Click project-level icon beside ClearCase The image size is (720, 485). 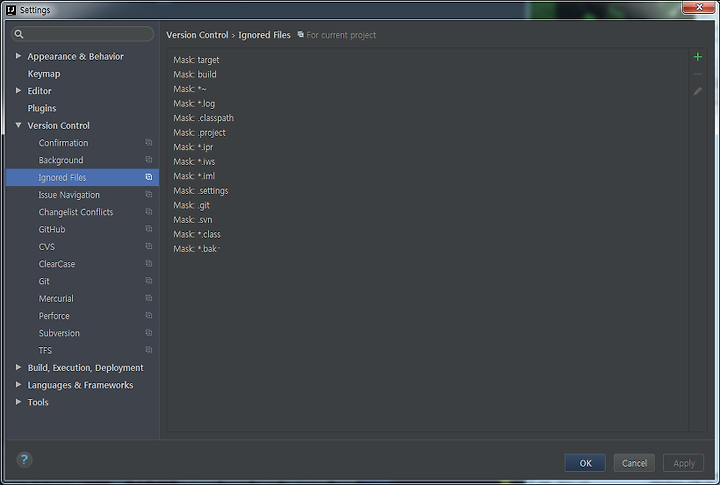pyautogui.click(x=149, y=264)
